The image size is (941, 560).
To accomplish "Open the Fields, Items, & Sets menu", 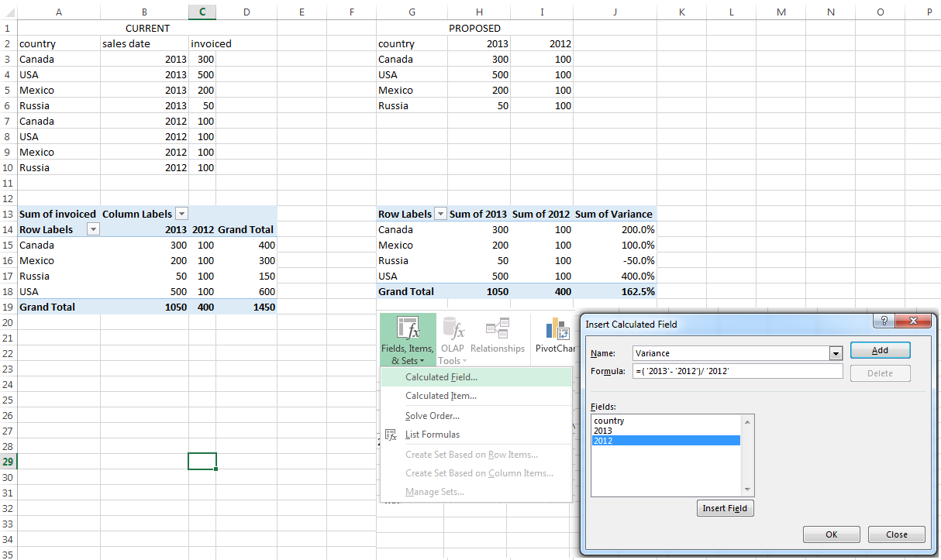I will point(408,341).
